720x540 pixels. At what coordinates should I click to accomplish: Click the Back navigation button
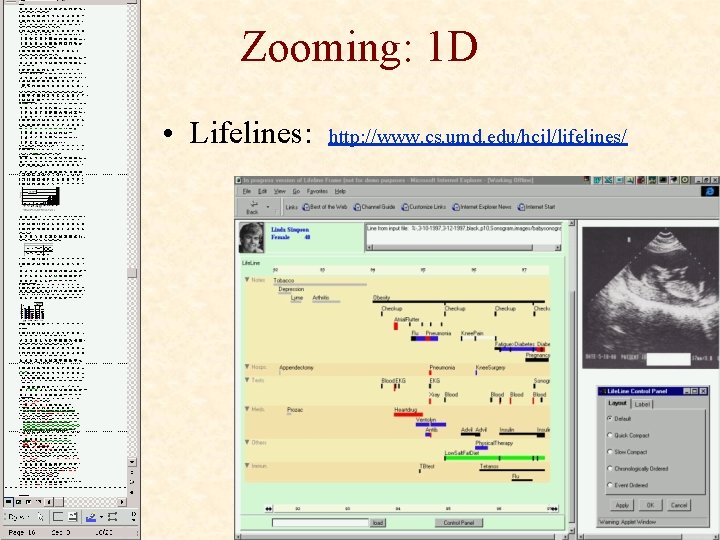(x=252, y=207)
